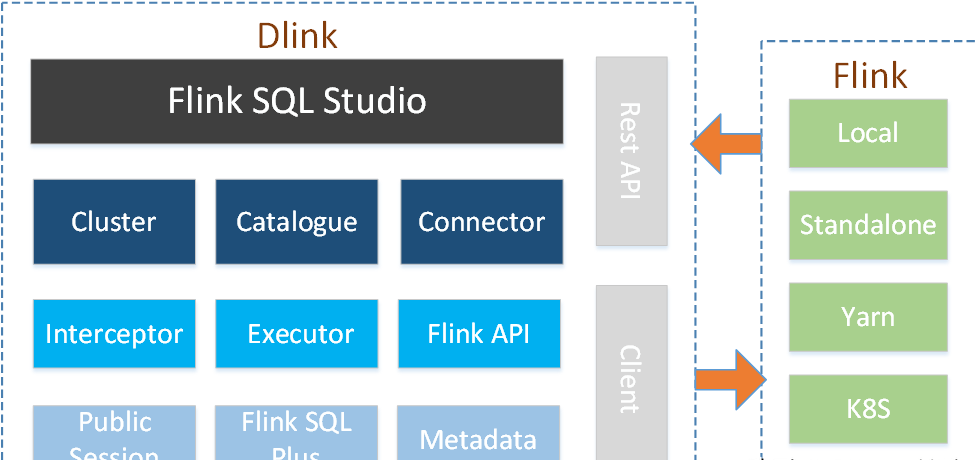Select the Yarn deployment box

coord(868,317)
